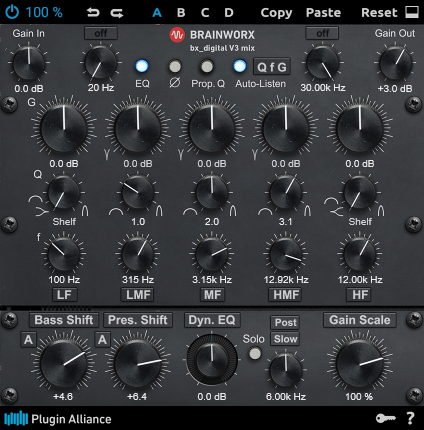Click the LF shelf curve icon
Screen dimensions: 424x430
point(41,212)
